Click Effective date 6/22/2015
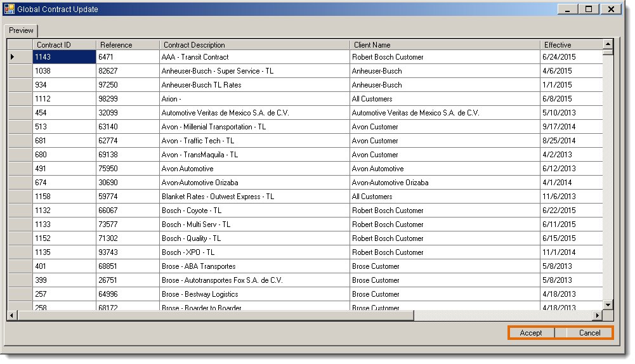 point(572,211)
